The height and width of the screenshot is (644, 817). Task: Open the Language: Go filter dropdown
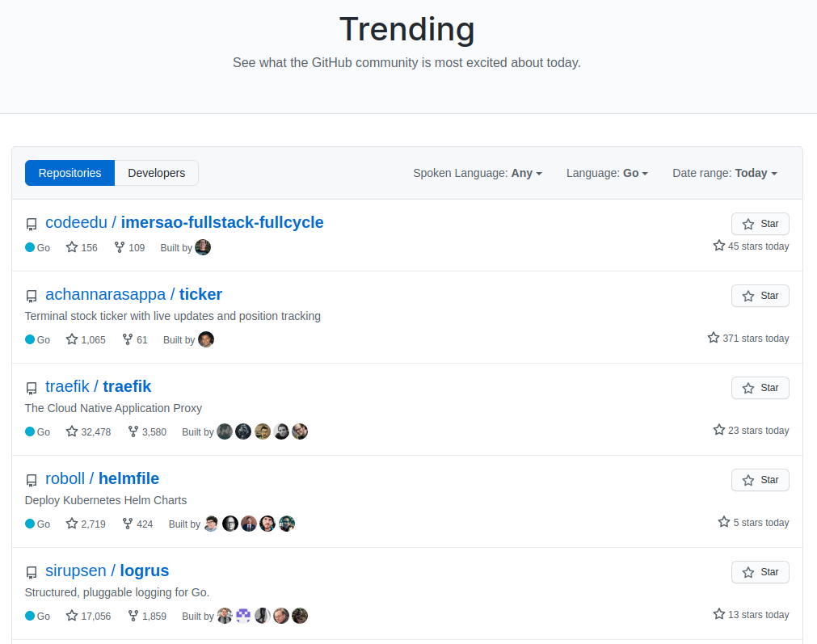click(607, 173)
